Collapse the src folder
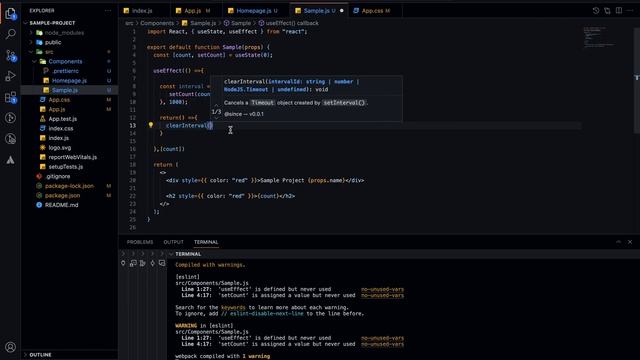This screenshot has height=360, width=640. (31, 52)
